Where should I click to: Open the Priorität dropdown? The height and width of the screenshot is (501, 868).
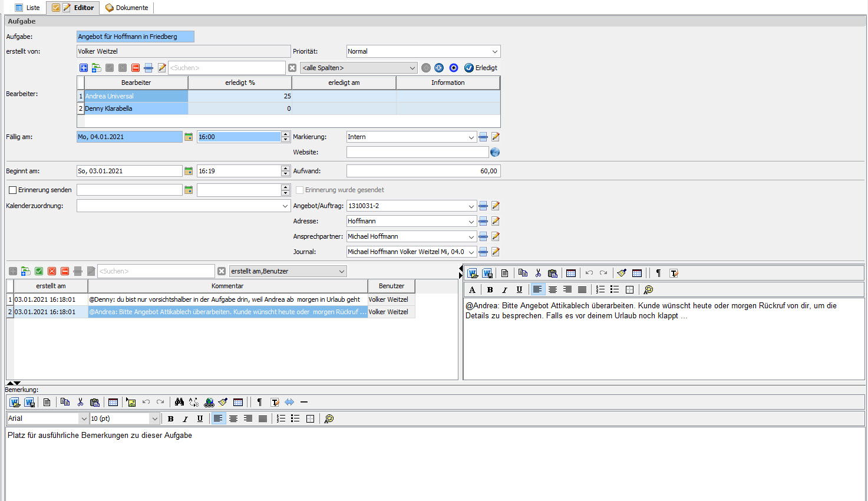pyautogui.click(x=495, y=51)
